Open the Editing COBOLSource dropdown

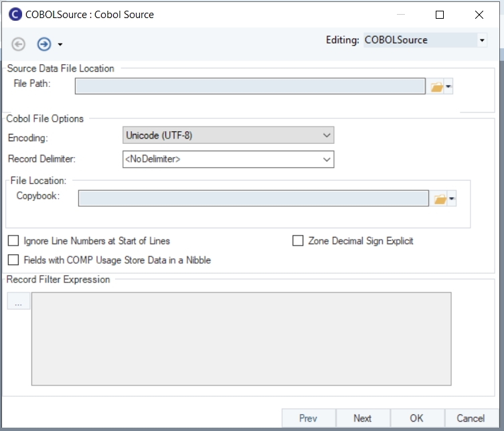pos(482,40)
